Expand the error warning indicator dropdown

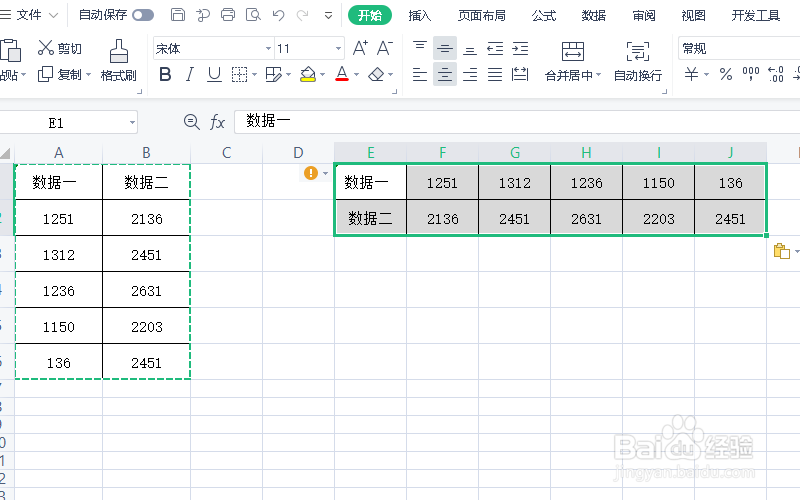click(326, 173)
